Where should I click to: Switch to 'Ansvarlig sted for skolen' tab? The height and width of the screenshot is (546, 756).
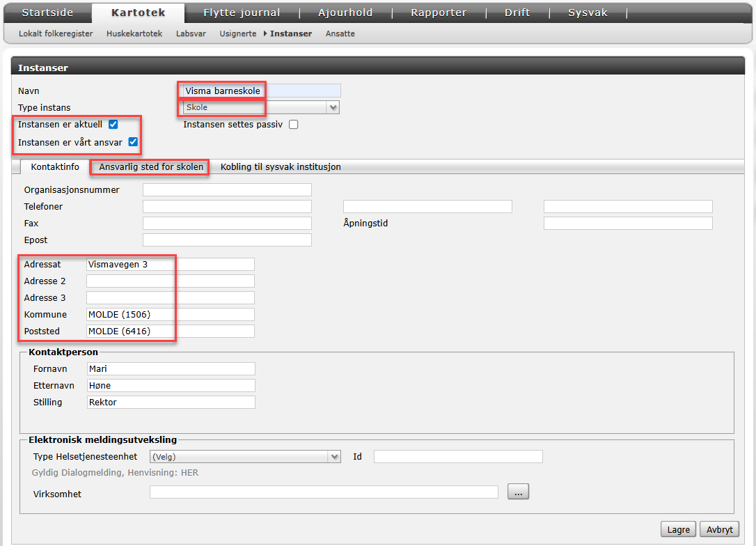tap(151, 167)
